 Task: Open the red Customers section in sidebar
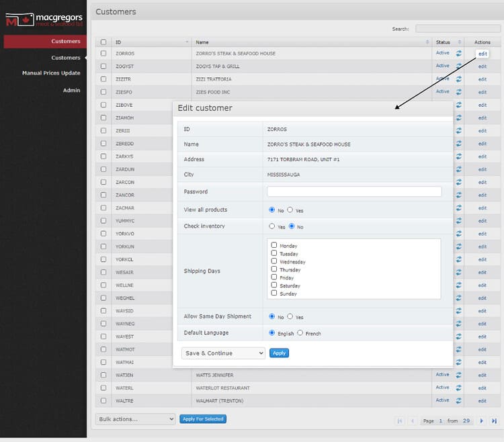[45, 42]
